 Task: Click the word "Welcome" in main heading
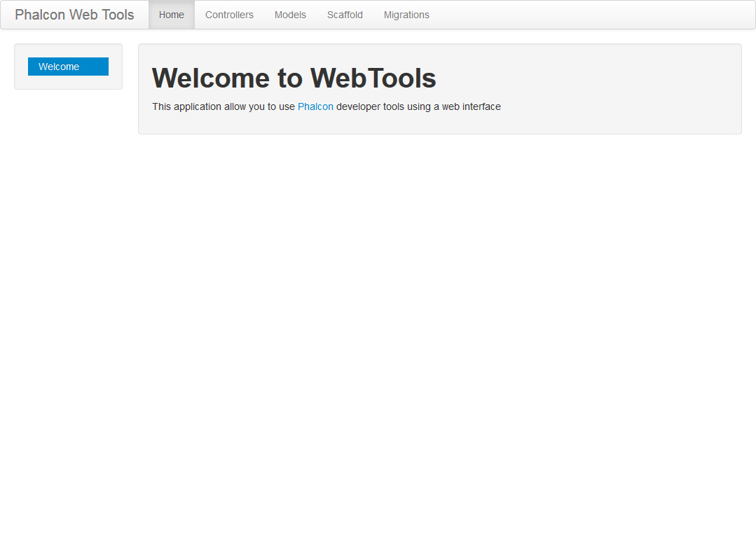click(x=212, y=78)
